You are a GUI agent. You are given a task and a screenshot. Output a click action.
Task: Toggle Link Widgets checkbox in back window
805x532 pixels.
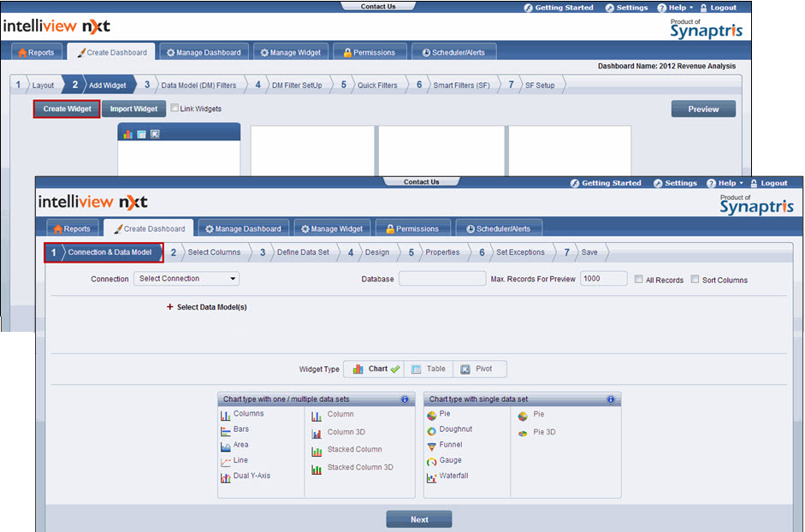(175, 108)
